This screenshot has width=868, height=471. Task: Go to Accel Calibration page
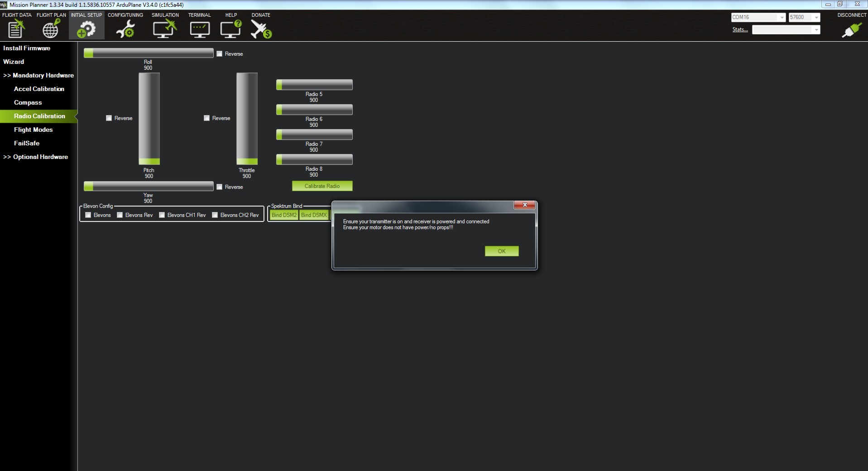tap(39, 89)
